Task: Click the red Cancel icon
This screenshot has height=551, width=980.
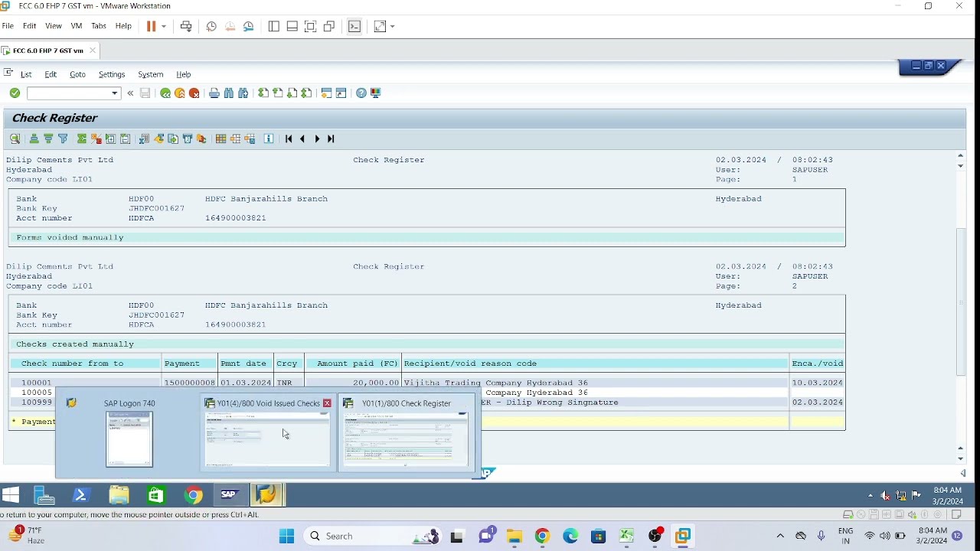Action: [x=194, y=93]
